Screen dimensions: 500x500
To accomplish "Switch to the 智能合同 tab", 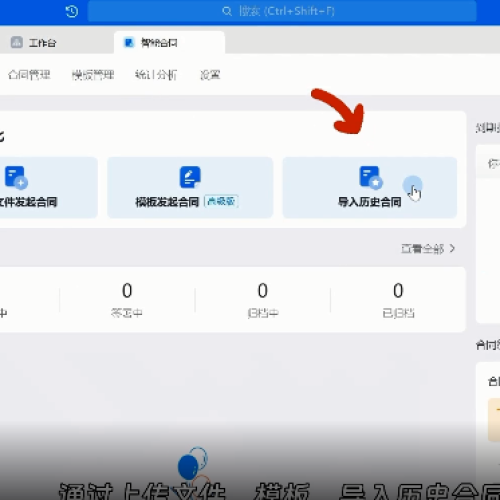I will [x=169, y=42].
